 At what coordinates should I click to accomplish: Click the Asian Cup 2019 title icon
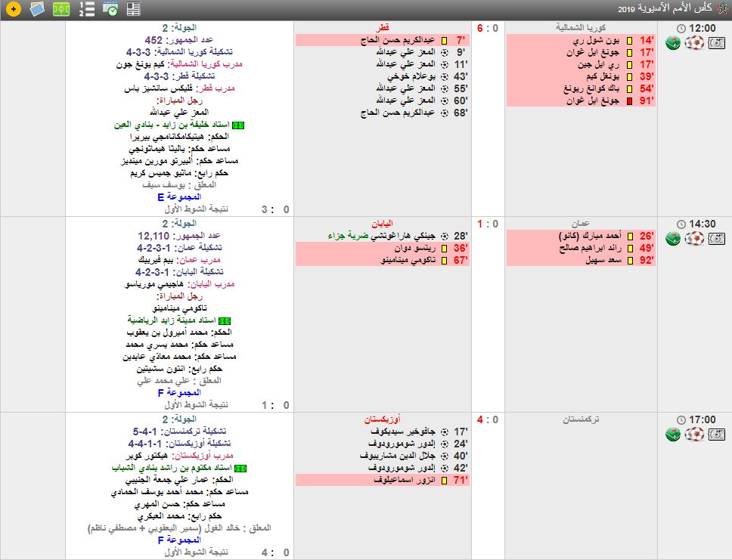coord(721,8)
